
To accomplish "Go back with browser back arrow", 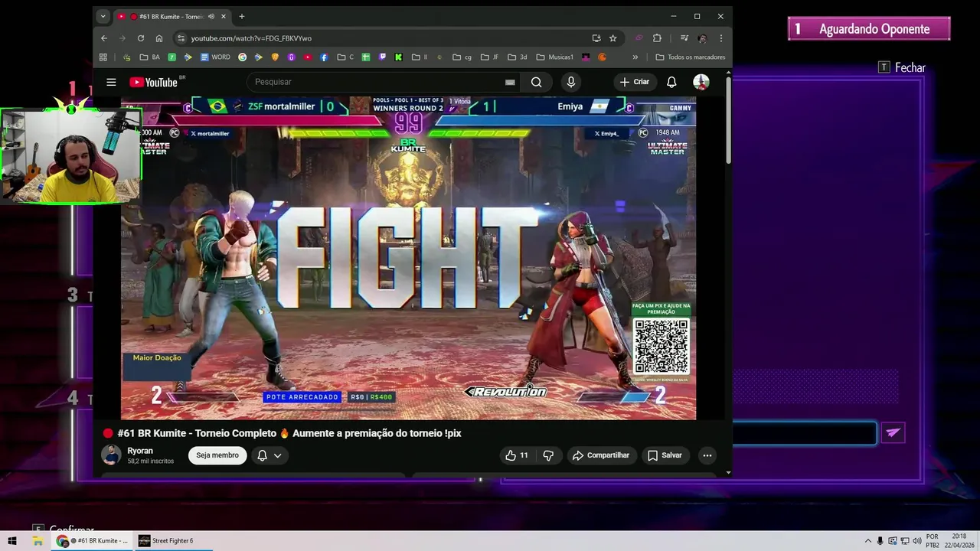I will 104,38.
